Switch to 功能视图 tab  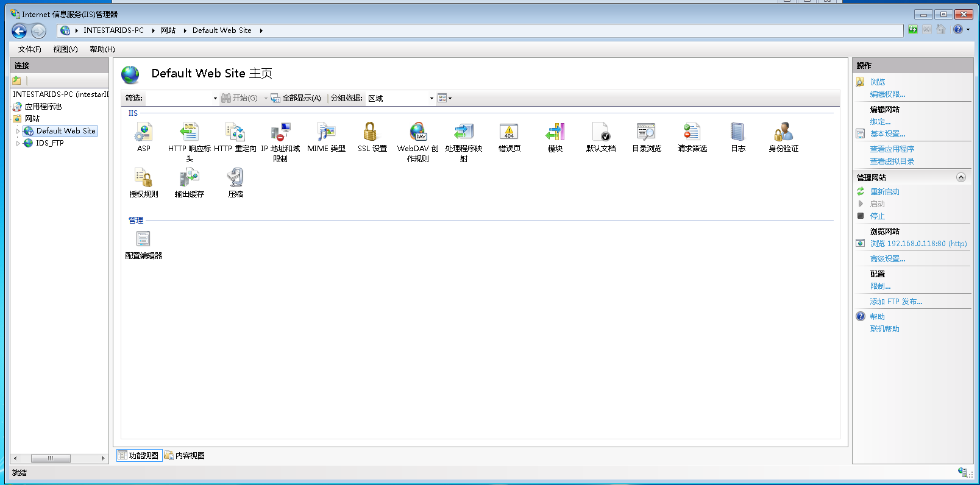pos(139,455)
